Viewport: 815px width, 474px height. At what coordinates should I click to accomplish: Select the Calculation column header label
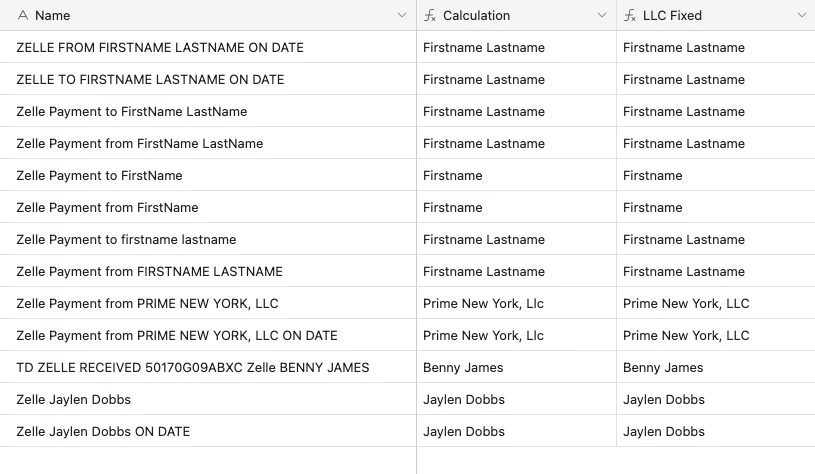(476, 16)
